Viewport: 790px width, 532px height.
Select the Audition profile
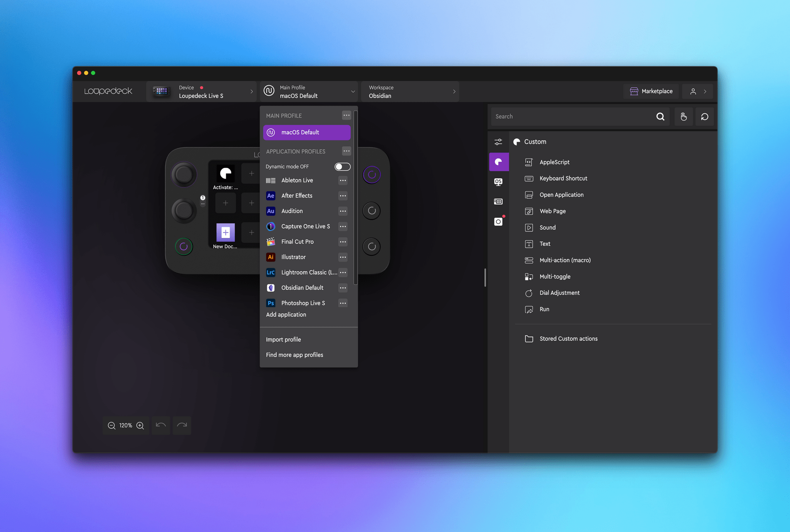[292, 211]
